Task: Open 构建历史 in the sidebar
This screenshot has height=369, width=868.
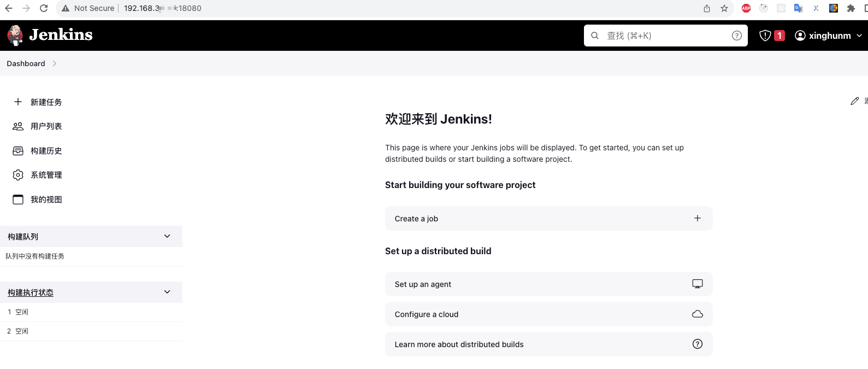Action: [x=46, y=151]
